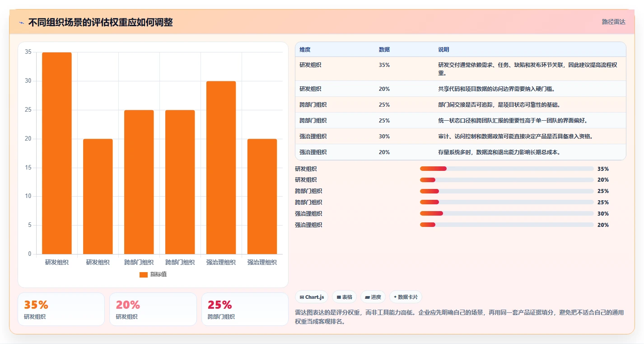Click description starting 研发交付通常依赖需求
Screen dimensions: 644x344
[528, 69]
